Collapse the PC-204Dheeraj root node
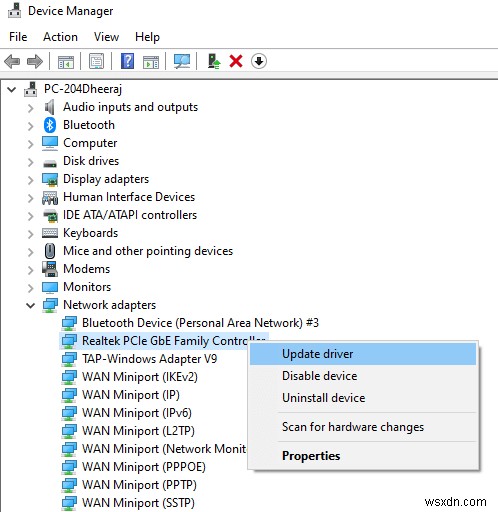Viewport: 498px width, 512px height. [x=11, y=89]
